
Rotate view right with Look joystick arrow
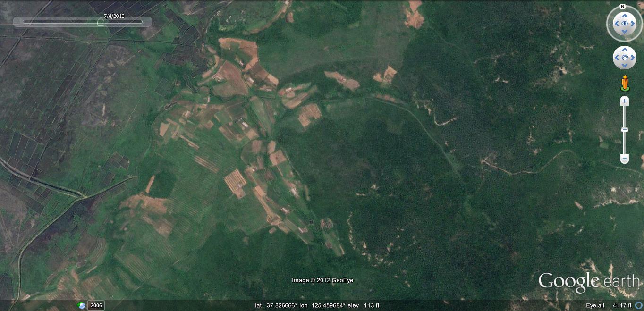pos(633,23)
